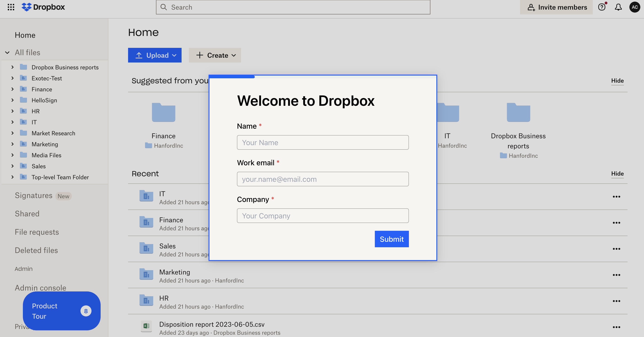Open Signatures in the sidebar
This screenshot has height=337, width=644.
[x=33, y=195]
